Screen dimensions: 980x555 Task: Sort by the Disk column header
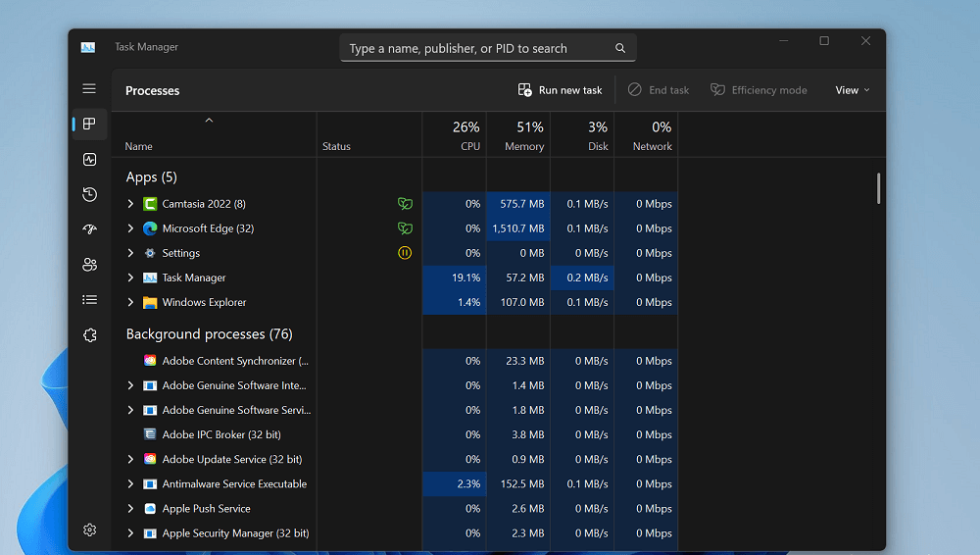[582, 134]
